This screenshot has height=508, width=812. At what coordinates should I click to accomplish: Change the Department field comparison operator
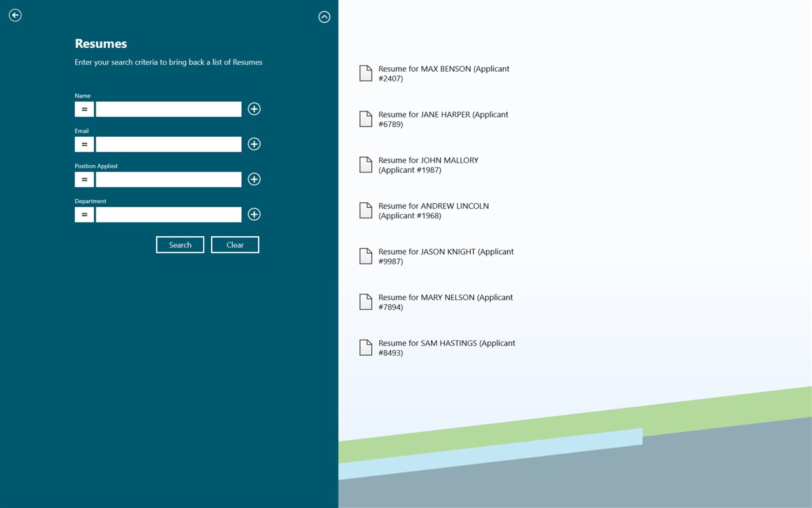click(84, 214)
